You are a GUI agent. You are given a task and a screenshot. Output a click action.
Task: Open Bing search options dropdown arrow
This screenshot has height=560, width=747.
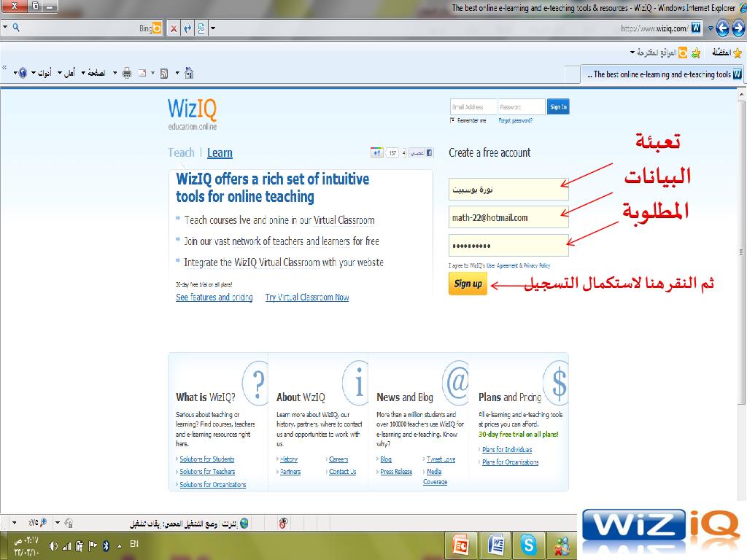[5, 27]
